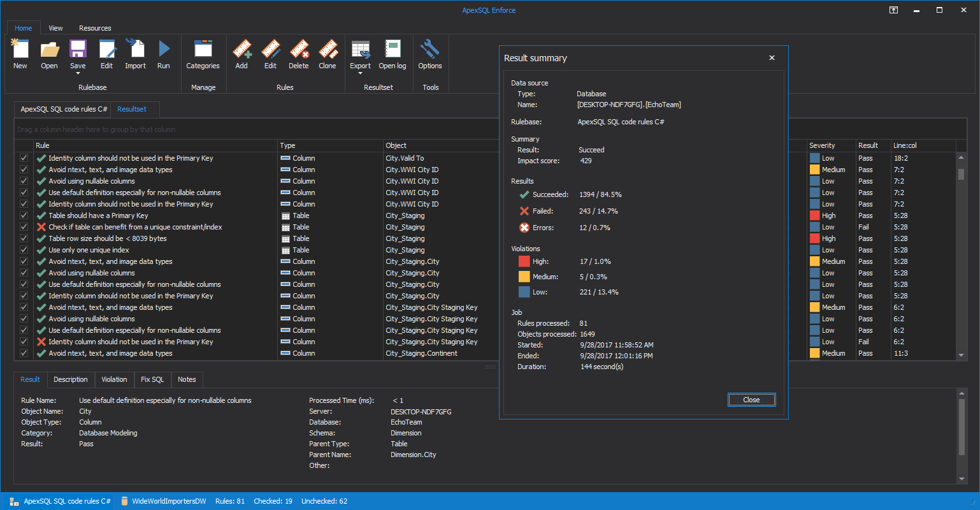980x510 pixels.
Task: Toggle checkbox on City.WWI City ID 'Avoid ntext' row
Action: click(24, 170)
